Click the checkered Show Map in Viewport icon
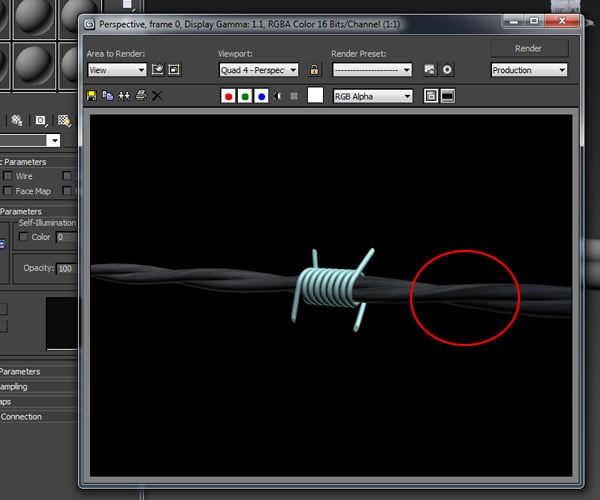The height and width of the screenshot is (500, 600). tap(64, 121)
